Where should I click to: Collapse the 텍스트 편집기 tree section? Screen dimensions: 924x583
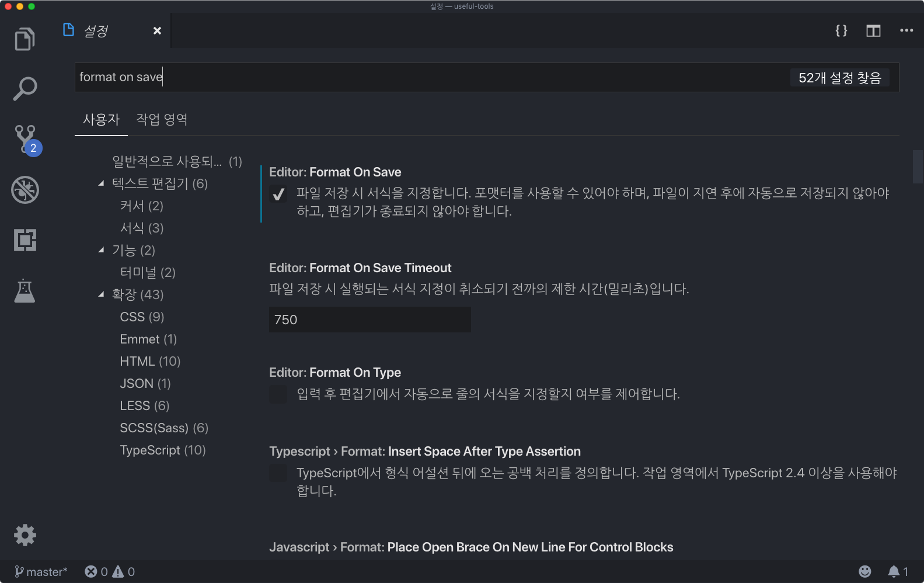[102, 183]
